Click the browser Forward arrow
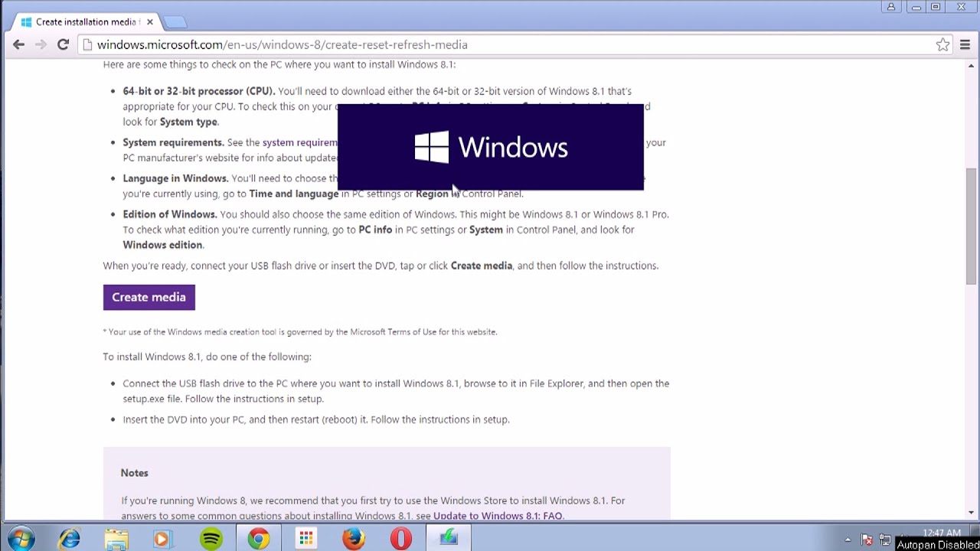Screen dimensions: 980x551 pyautogui.click(x=41, y=44)
